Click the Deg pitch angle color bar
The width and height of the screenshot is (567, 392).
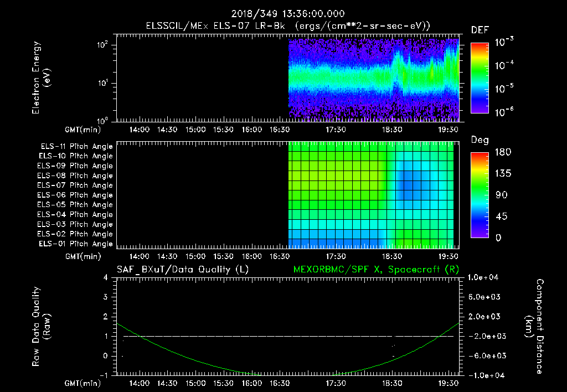(x=480, y=195)
